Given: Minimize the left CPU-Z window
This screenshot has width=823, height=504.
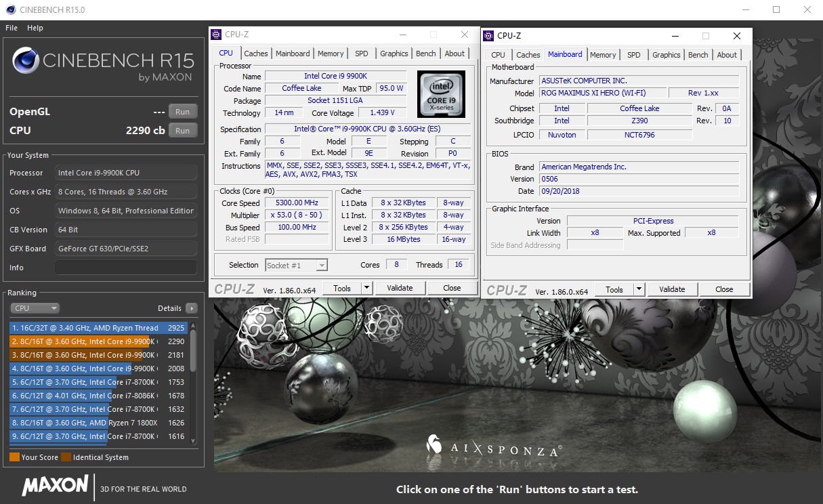Looking at the screenshot, I should point(402,35).
